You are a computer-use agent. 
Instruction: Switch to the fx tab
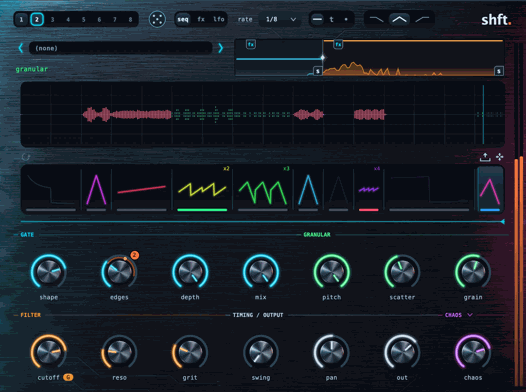point(201,19)
